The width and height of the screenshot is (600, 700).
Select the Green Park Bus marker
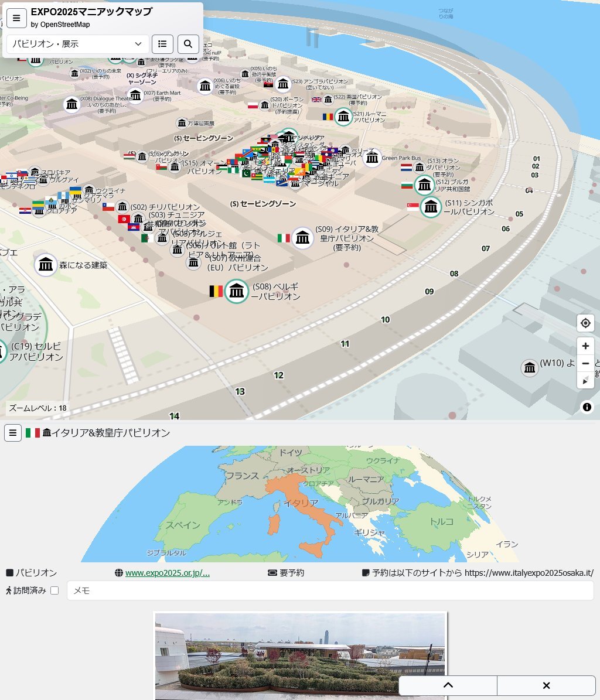[x=372, y=158]
